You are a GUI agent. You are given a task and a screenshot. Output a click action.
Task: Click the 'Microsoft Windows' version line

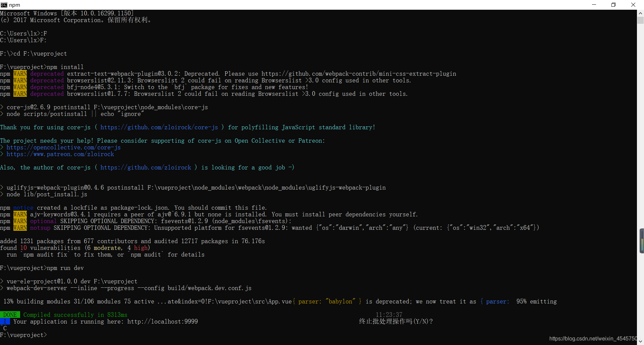pos(67,13)
